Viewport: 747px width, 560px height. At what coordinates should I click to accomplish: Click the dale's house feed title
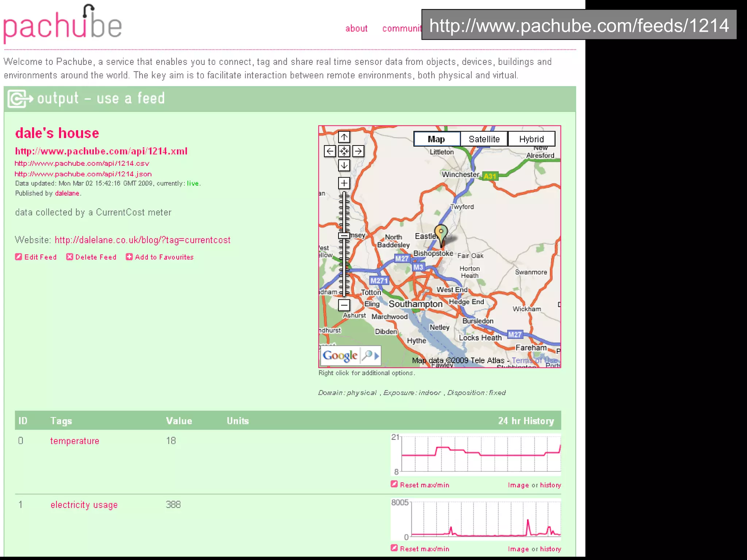pos(57,133)
